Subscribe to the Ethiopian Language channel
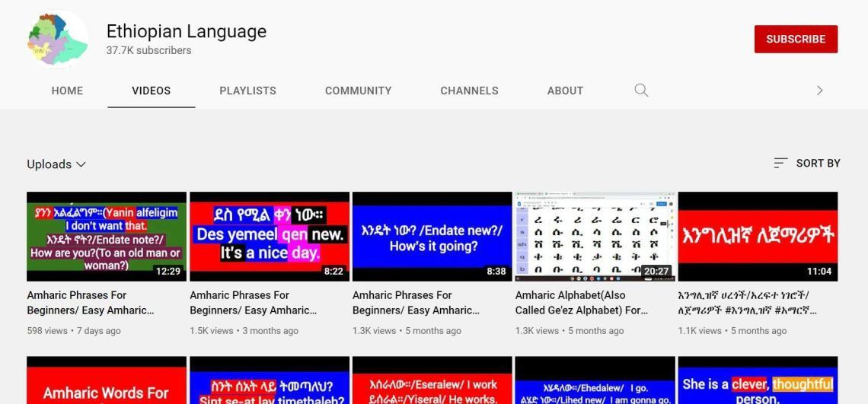868x404 pixels. click(x=796, y=40)
